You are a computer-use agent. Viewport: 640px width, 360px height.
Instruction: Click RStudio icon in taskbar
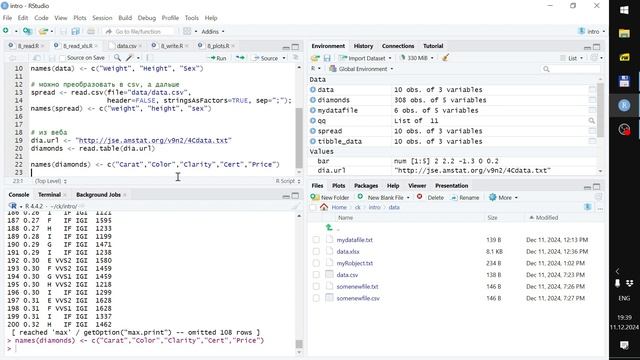(624, 106)
